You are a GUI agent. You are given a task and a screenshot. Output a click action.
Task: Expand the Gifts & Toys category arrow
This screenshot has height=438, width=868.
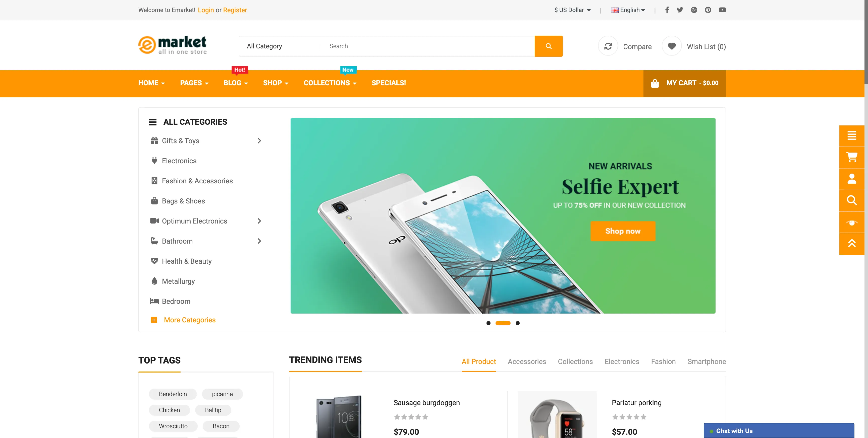click(x=259, y=141)
